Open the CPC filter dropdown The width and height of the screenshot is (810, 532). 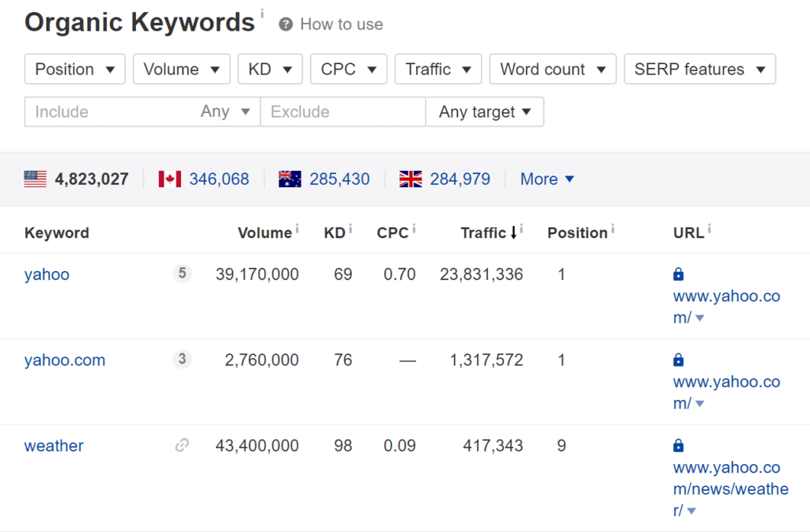[x=349, y=69]
